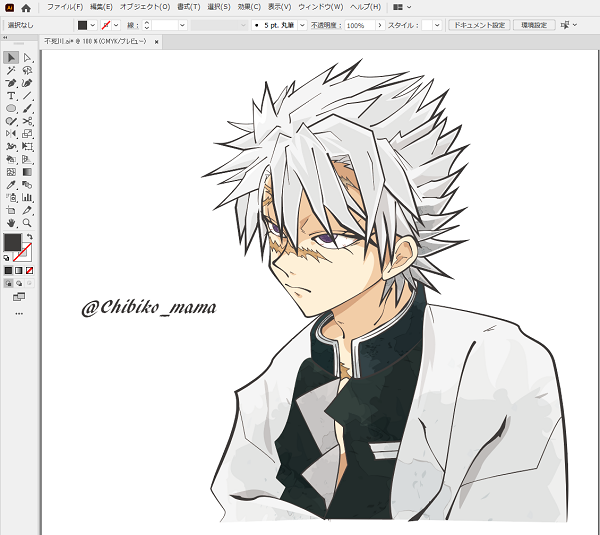This screenshot has width=600, height=535.
Task: Select the Ellipse tool
Action: pos(11,109)
